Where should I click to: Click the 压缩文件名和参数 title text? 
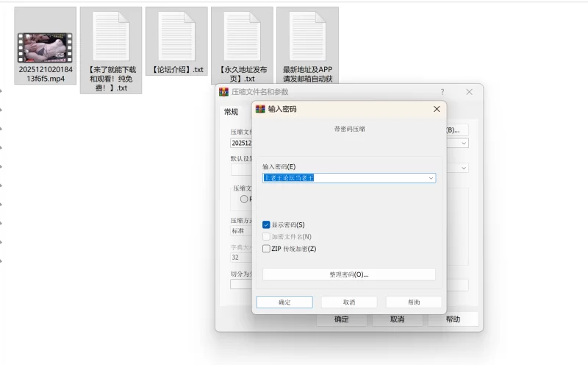coord(260,92)
